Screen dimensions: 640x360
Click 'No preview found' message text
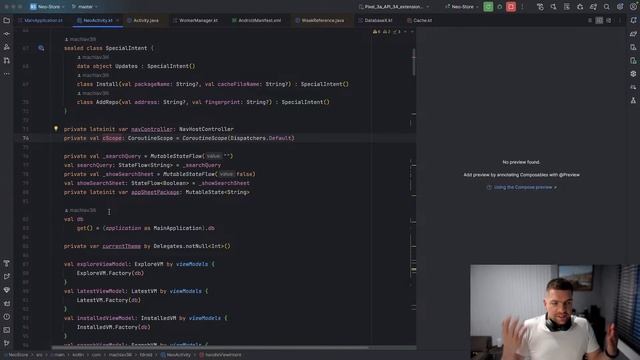pyautogui.click(x=521, y=162)
